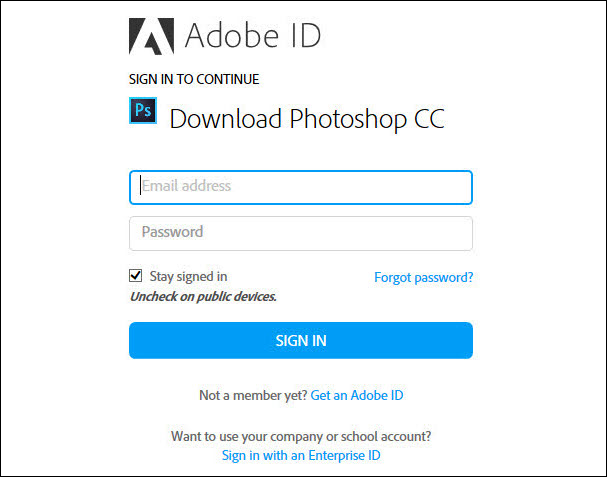The width and height of the screenshot is (607, 477).
Task: Click the 'Not a member yet?' text
Action: (x=253, y=395)
